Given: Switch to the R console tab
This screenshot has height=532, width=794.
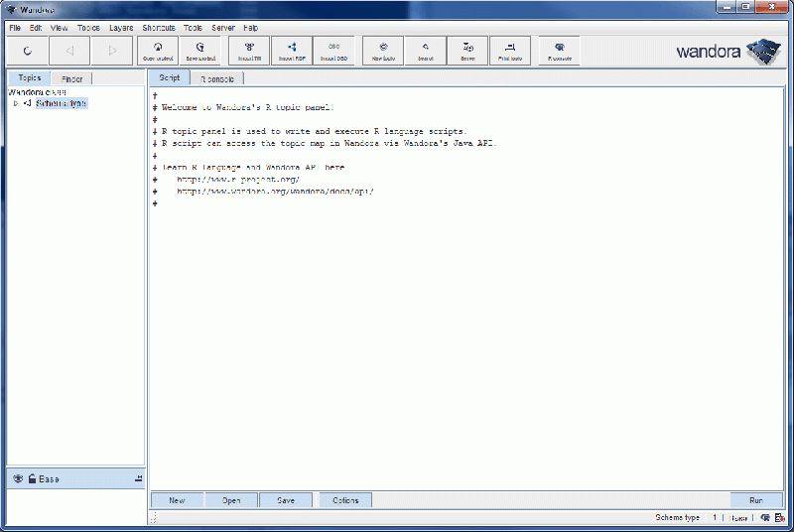Looking at the screenshot, I should point(216,77).
